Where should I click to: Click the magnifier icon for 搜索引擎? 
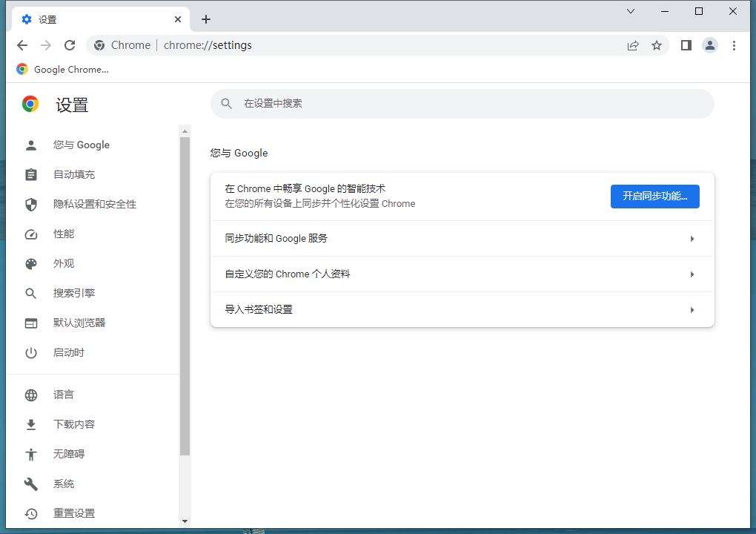click(31, 293)
